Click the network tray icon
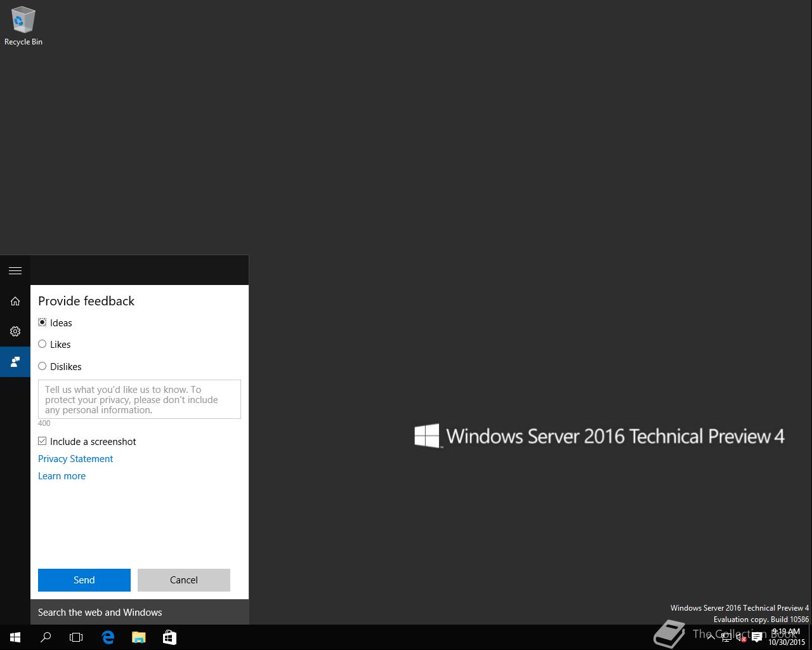812x650 pixels. tap(726, 637)
